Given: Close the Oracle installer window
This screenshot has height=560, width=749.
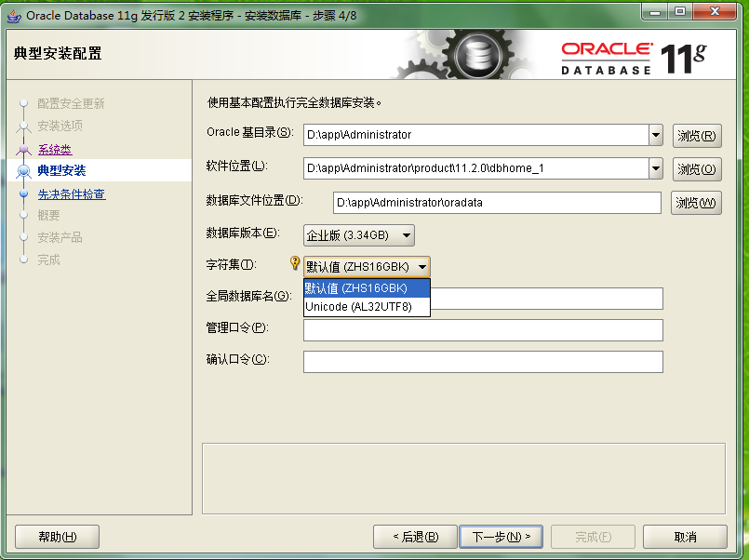Looking at the screenshot, I should (715, 11).
